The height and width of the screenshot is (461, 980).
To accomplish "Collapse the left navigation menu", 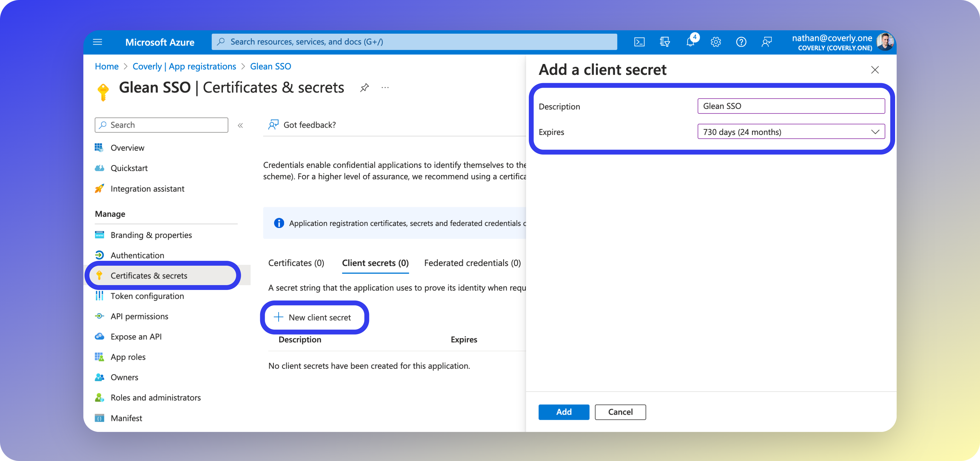I will point(240,125).
